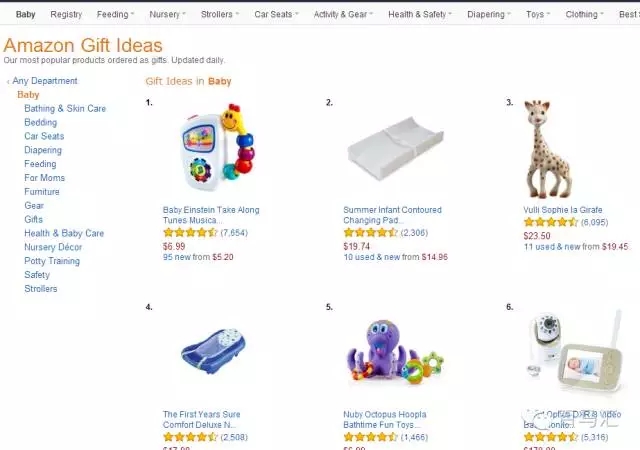Select the purple Nuby Octopus toy image
The image size is (640, 450).
coord(392,355)
